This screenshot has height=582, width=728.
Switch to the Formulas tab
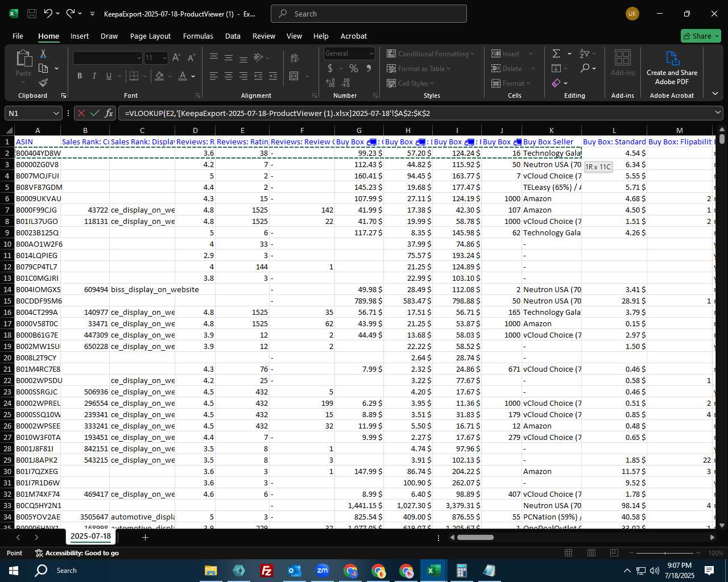198,36
